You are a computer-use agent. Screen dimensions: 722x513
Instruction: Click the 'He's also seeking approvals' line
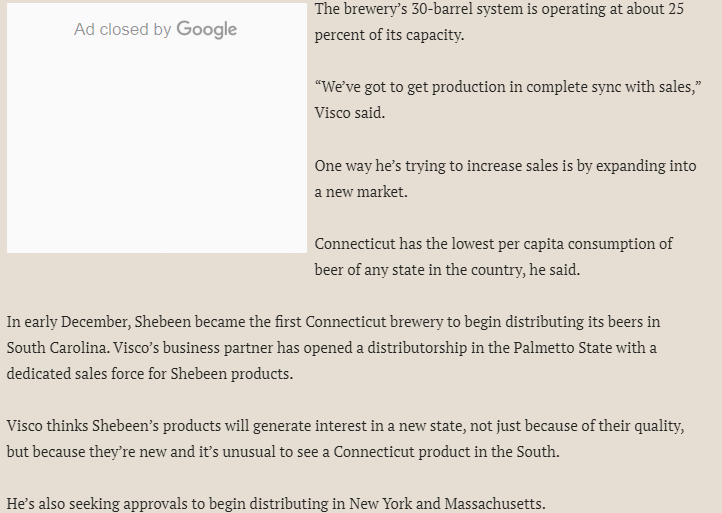[x=276, y=504]
